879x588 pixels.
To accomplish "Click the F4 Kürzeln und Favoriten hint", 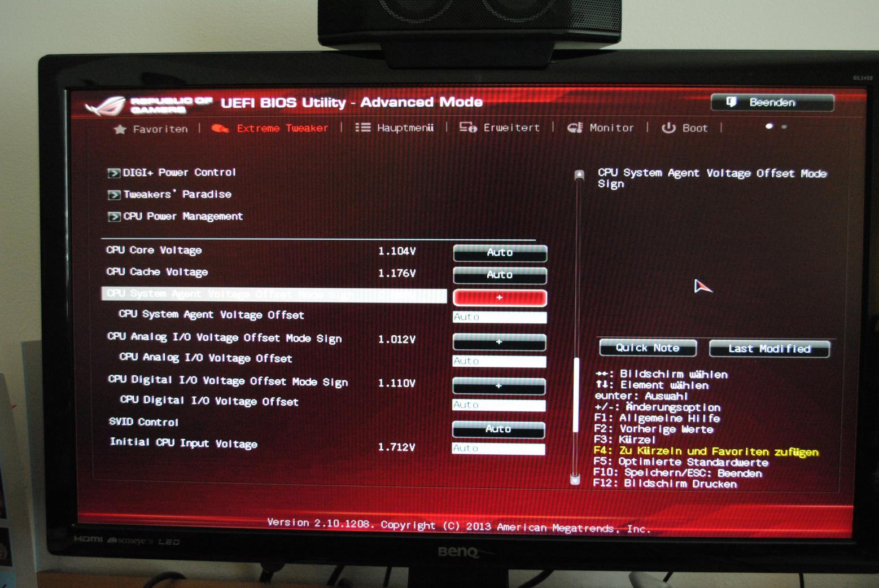I will [706, 451].
